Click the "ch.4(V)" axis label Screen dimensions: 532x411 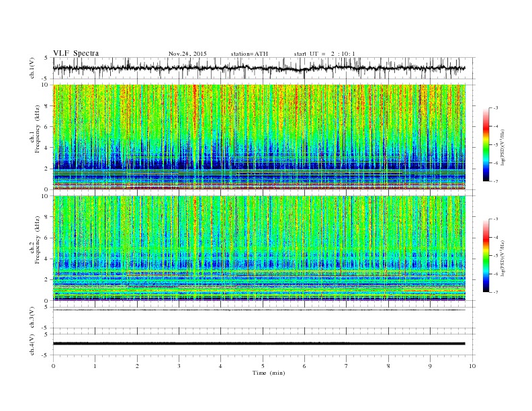32,345
